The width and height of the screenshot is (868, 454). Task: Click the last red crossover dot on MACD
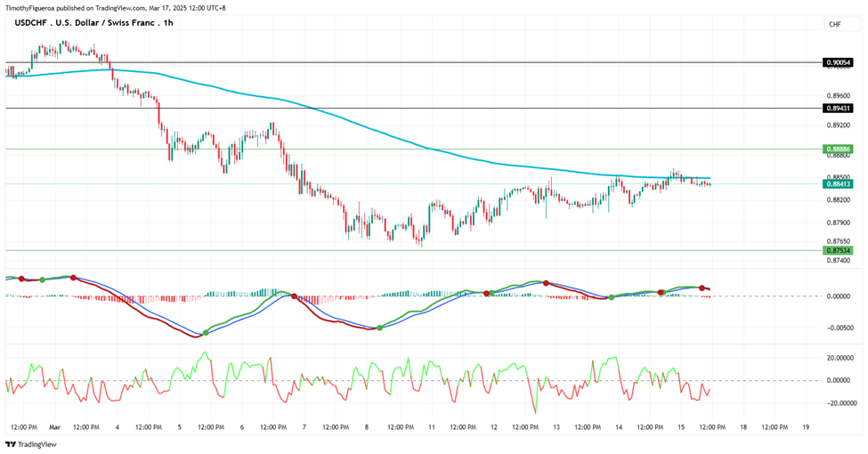[x=702, y=288]
